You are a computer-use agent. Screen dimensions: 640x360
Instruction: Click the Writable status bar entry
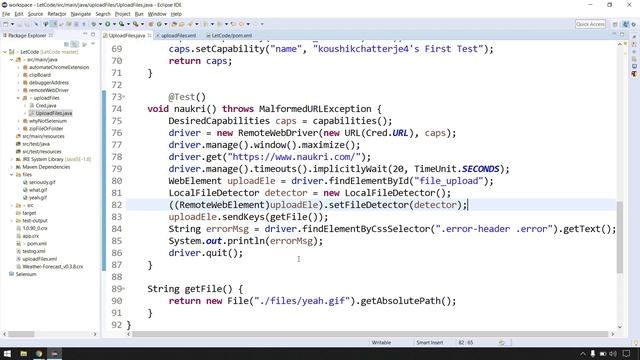point(381,342)
